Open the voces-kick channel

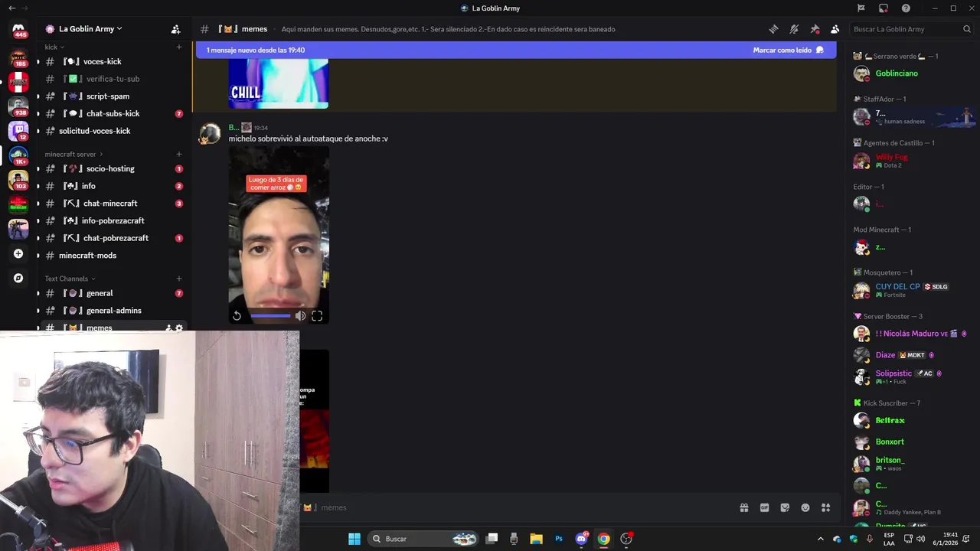pos(113,61)
